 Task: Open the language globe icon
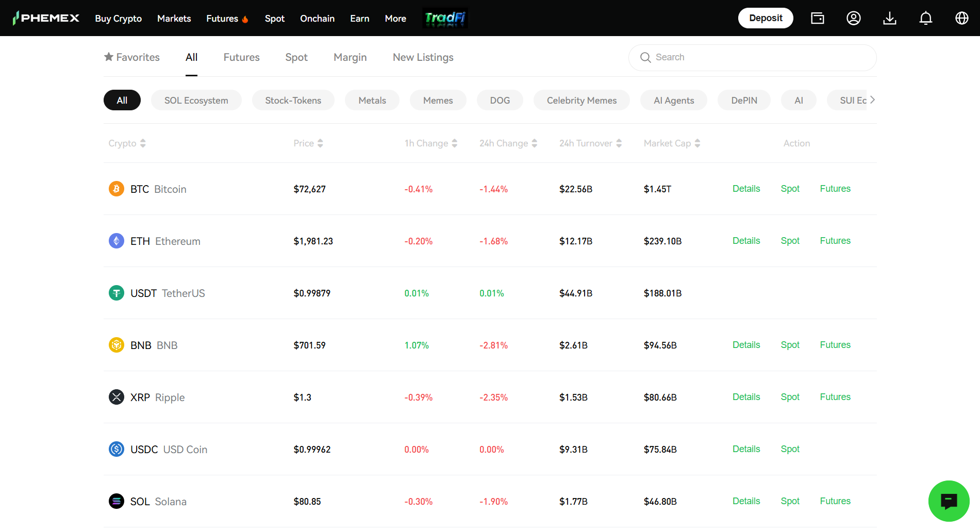coord(962,18)
